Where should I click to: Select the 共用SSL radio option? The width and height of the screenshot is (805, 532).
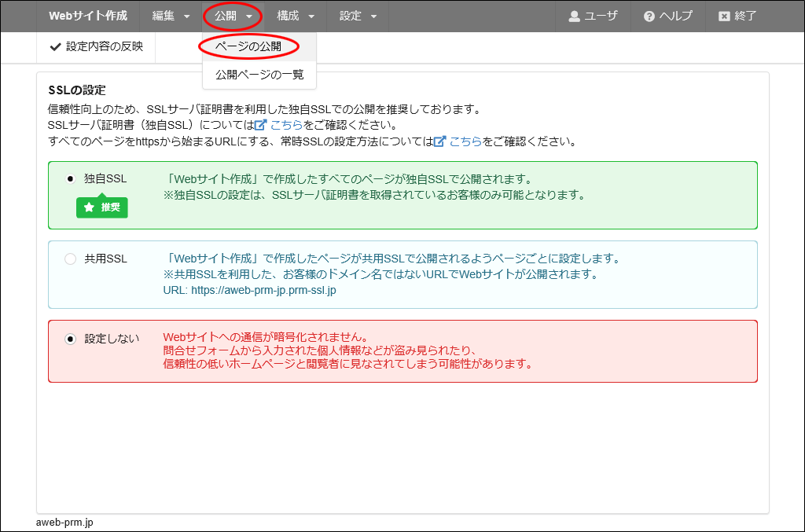[71, 259]
